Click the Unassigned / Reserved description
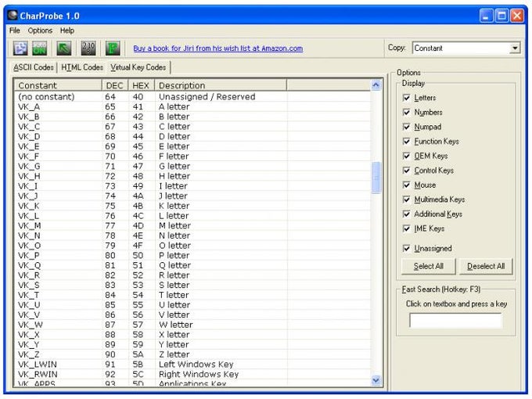Viewport: 532px width, 399px height. click(x=207, y=97)
